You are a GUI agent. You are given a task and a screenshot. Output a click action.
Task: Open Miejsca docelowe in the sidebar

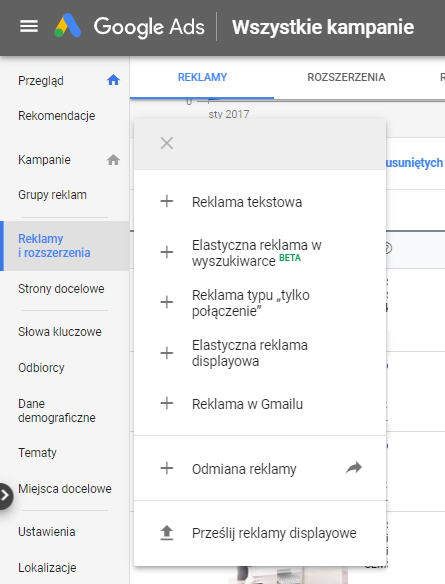point(65,488)
